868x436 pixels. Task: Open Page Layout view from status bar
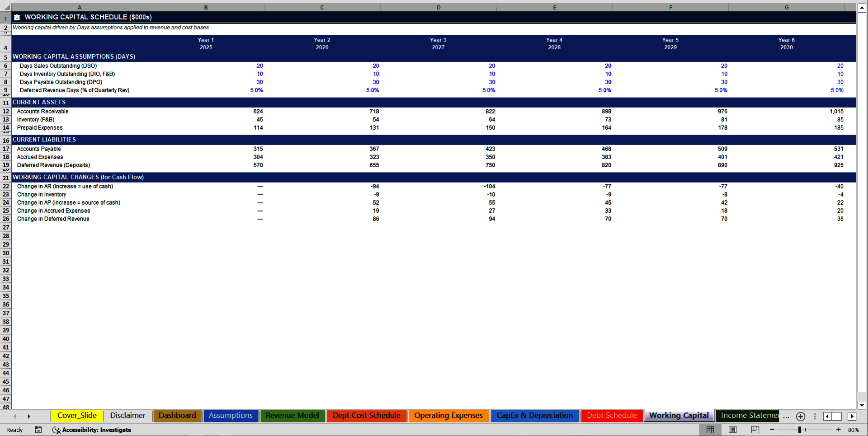(732, 430)
